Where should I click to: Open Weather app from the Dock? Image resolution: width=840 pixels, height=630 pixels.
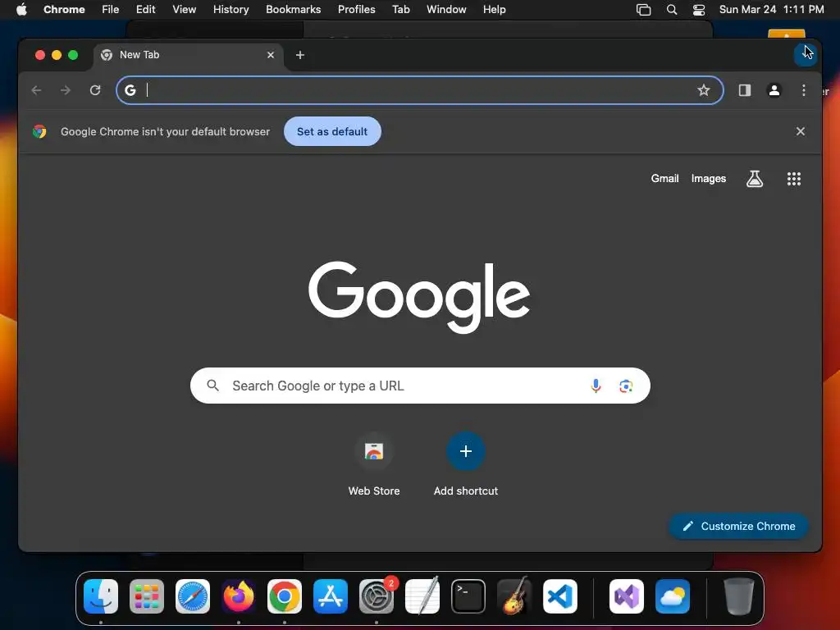pos(673,596)
